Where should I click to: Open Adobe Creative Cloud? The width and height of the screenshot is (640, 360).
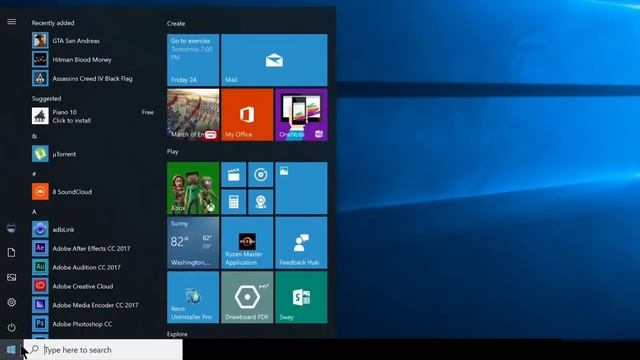click(93, 286)
